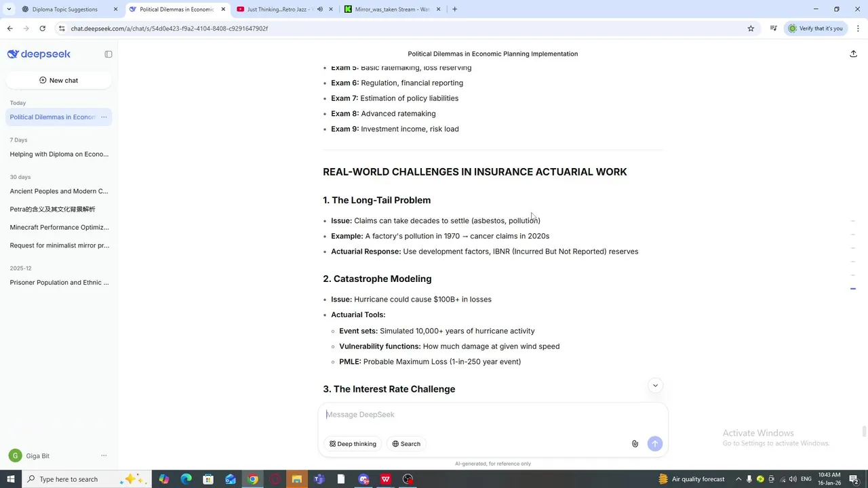Close the Mirror_was_taken Stream tab
868x488 pixels.
[x=438, y=9]
